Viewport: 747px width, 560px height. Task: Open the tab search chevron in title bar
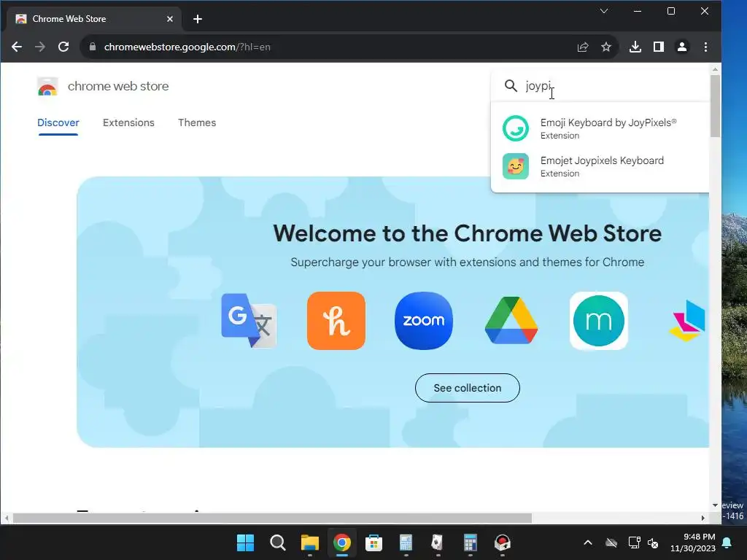pos(604,11)
